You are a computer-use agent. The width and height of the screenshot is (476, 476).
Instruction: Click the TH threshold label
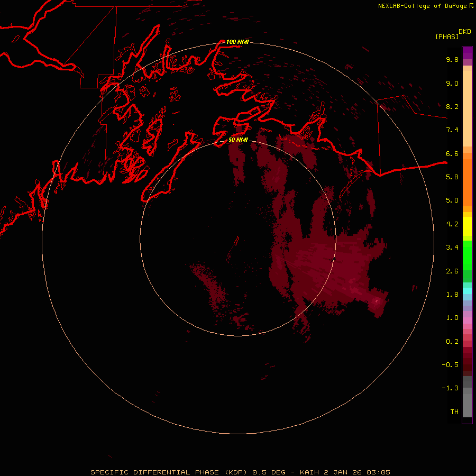coord(454,411)
